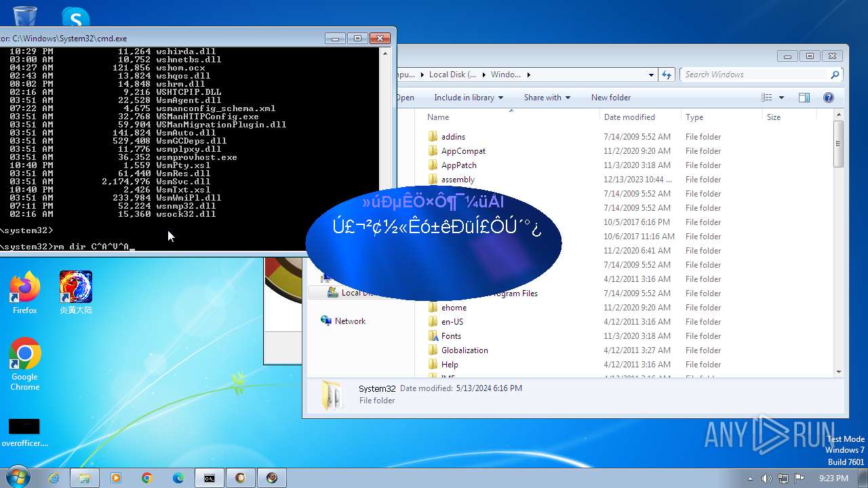The height and width of the screenshot is (488, 868).
Task: Open the address bar history dropdown
Action: click(x=651, y=75)
